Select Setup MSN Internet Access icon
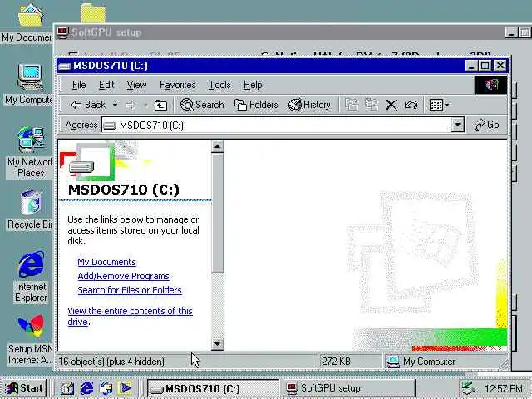Viewport: 532px width, 399px height. (30, 339)
